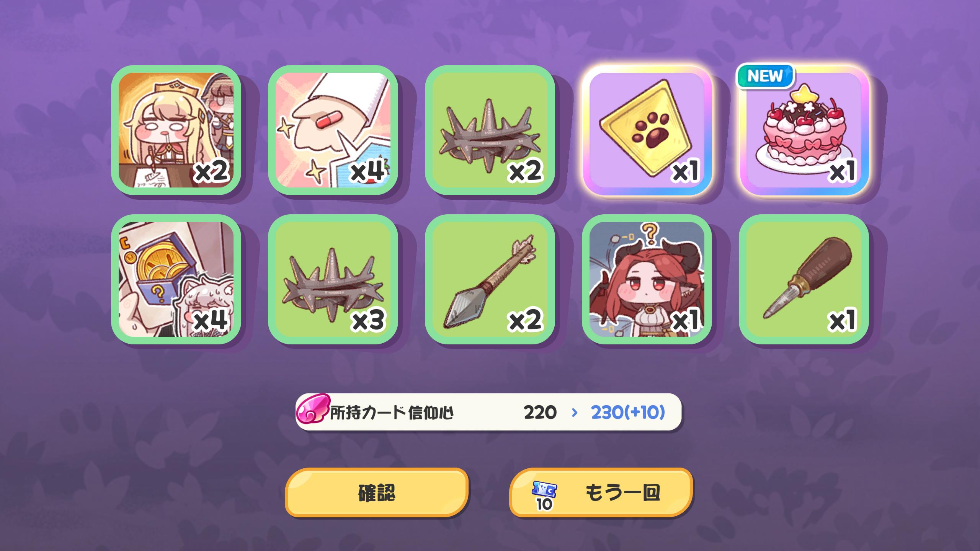980x551 pixels.
Task: Select the thorn crown item x2
Action: click(490, 130)
